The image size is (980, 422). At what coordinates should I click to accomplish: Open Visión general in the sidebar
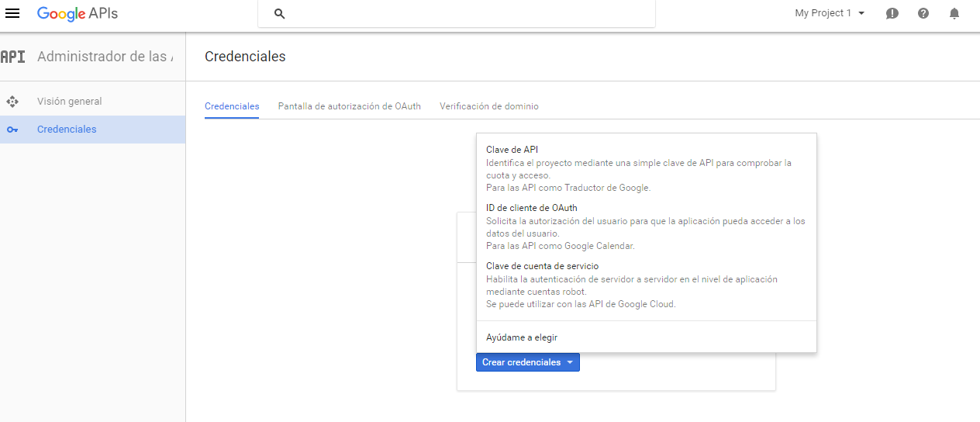[x=70, y=102]
